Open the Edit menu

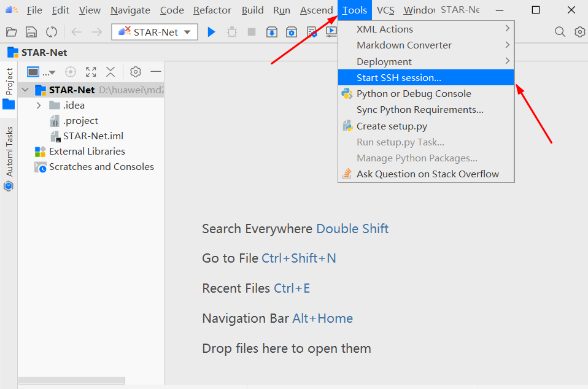point(60,10)
